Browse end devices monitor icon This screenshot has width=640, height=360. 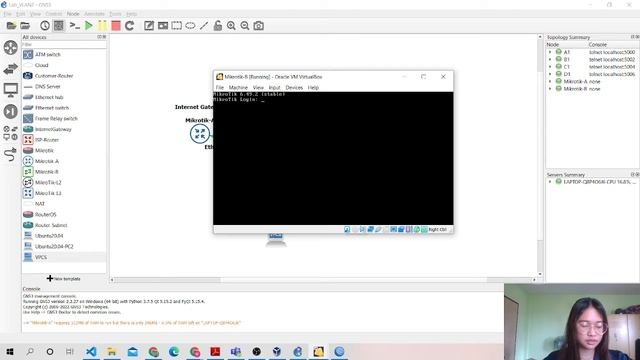click(x=11, y=90)
